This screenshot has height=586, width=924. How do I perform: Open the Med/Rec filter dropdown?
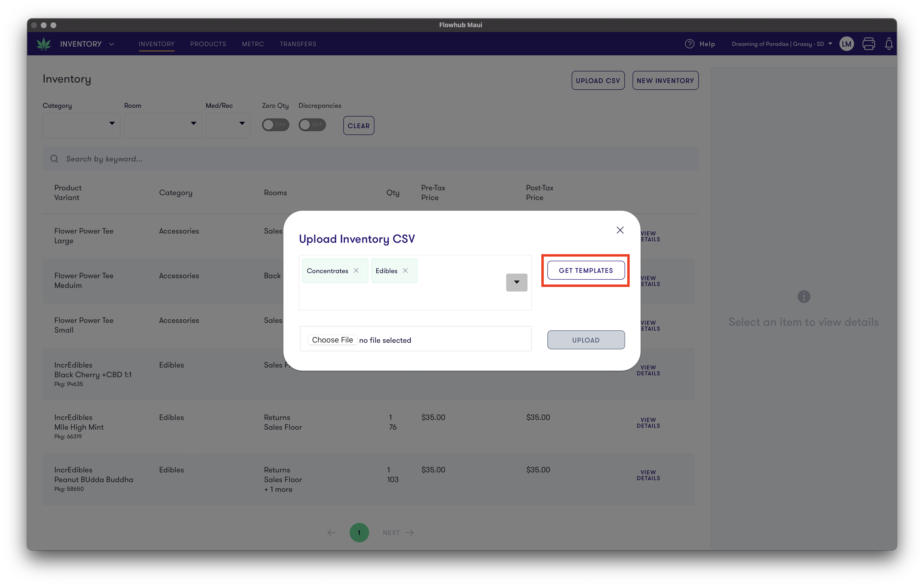tap(228, 125)
